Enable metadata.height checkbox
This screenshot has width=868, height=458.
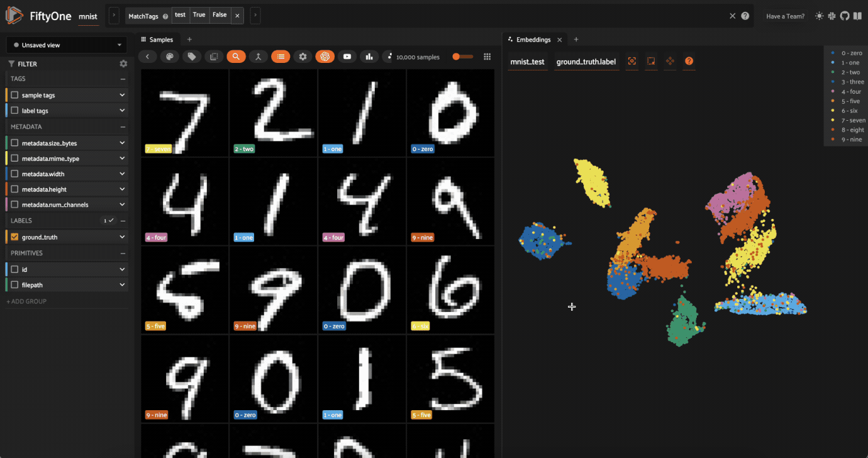14,189
